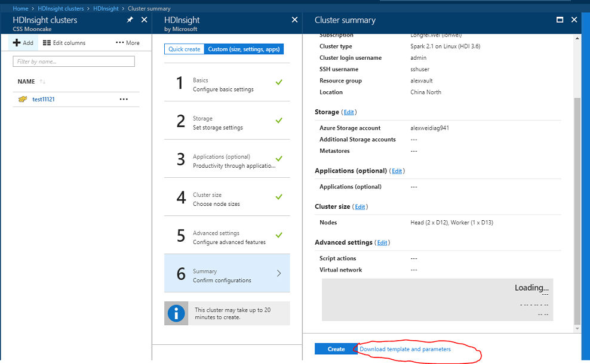This screenshot has height=364, width=590.
Task: Sort clusters by NAME column
Action: coord(26,81)
